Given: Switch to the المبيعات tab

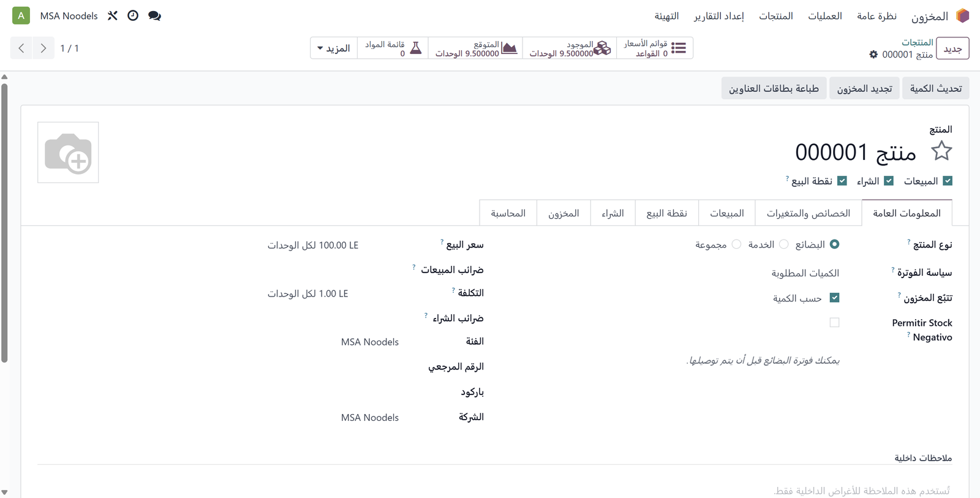Looking at the screenshot, I should (x=727, y=213).
